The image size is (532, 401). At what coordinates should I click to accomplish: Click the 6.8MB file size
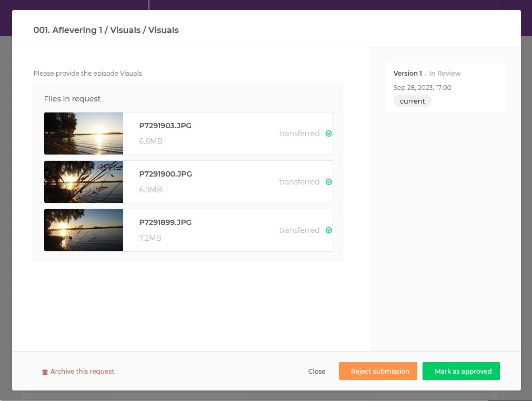coord(150,141)
